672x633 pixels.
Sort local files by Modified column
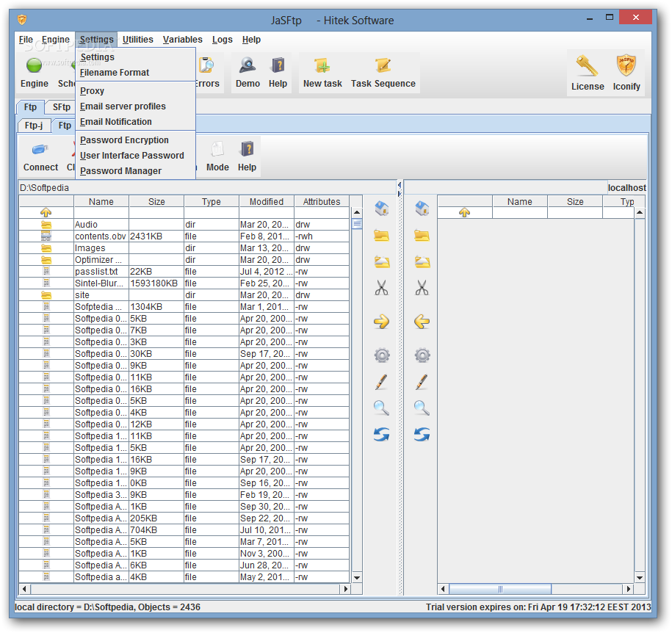click(267, 201)
